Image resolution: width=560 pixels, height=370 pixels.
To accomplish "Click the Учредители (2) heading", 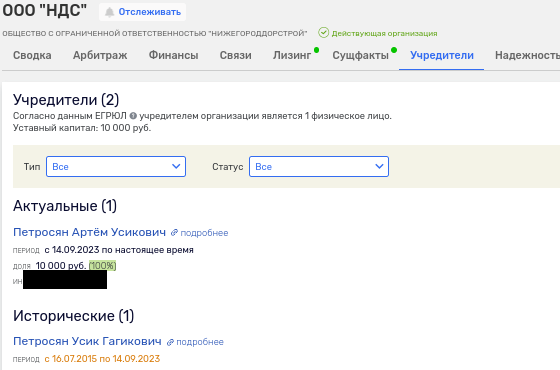I will pyautogui.click(x=66, y=100).
